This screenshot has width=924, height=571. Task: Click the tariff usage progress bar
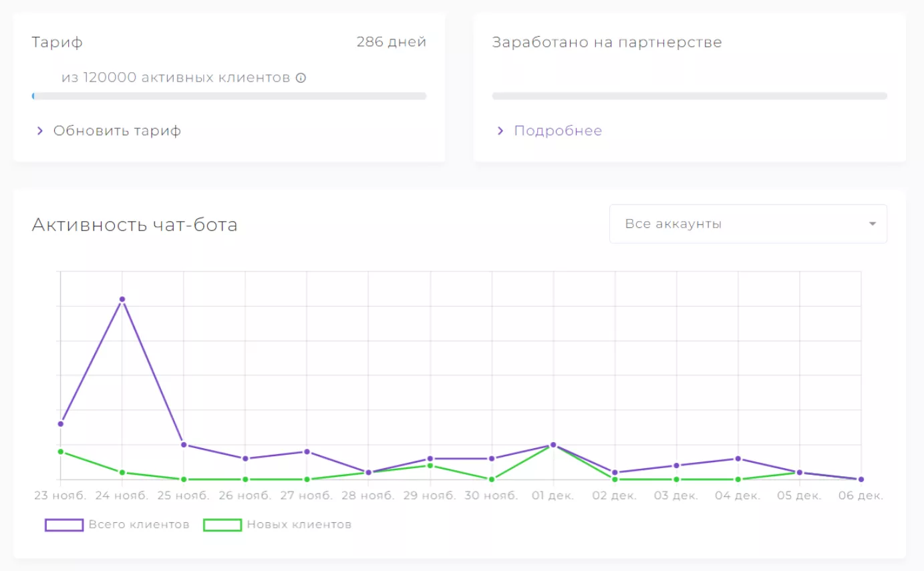click(229, 96)
